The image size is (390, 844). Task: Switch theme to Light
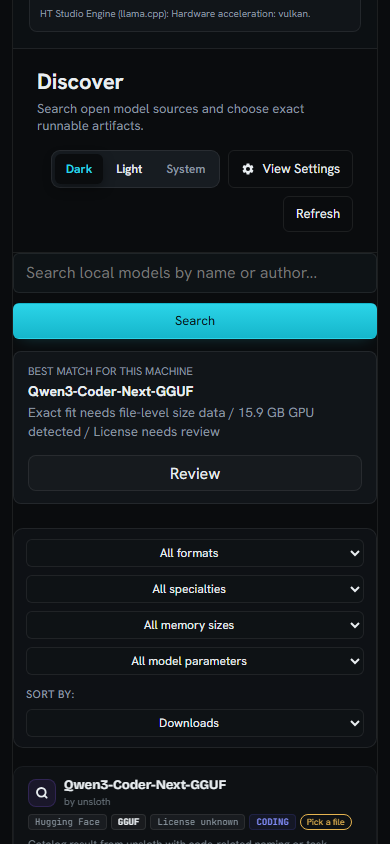129,169
